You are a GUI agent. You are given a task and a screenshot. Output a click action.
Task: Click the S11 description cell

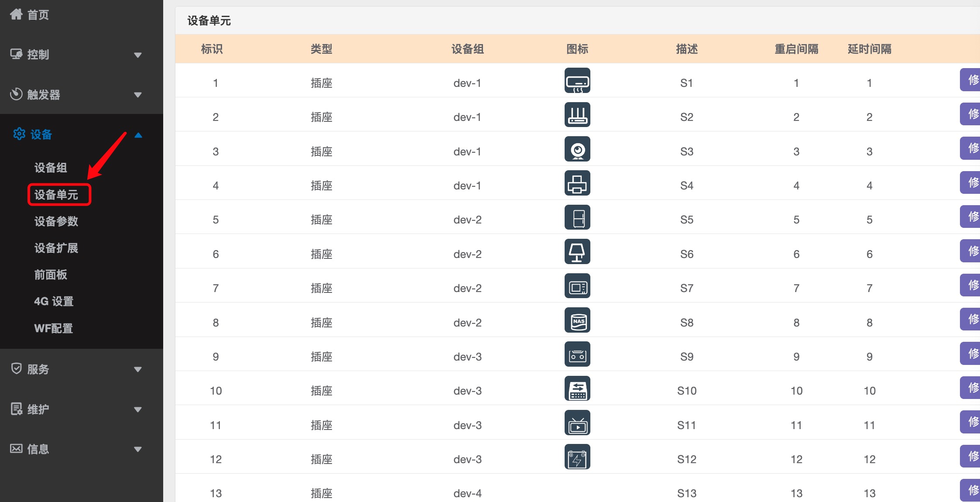[687, 425]
